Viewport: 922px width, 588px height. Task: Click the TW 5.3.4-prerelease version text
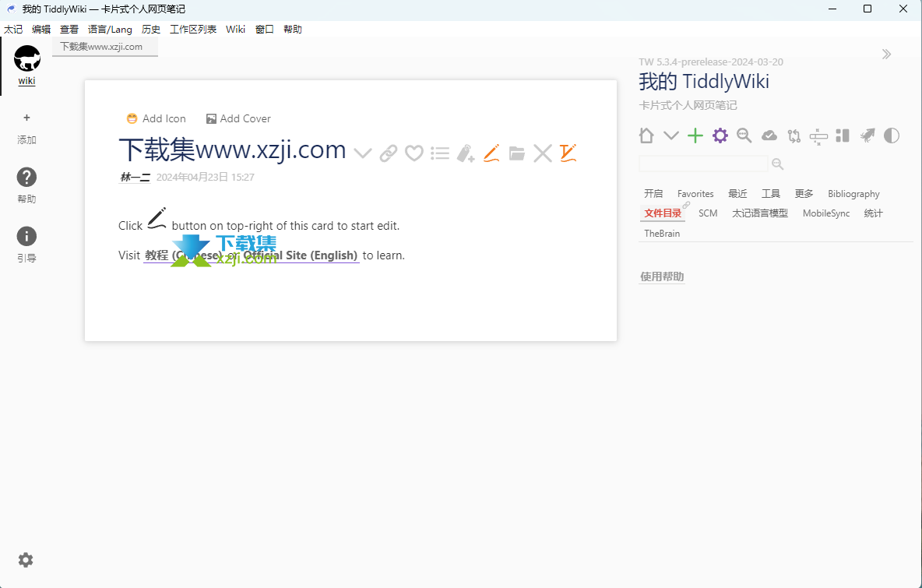(x=711, y=62)
